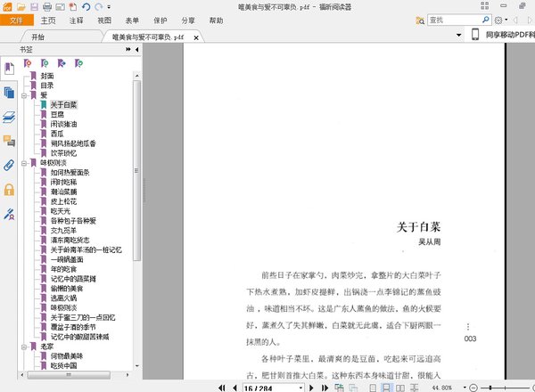This screenshot has width=535, height=392.
Task: Open the search settings gear icon
Action: click(x=498, y=20)
